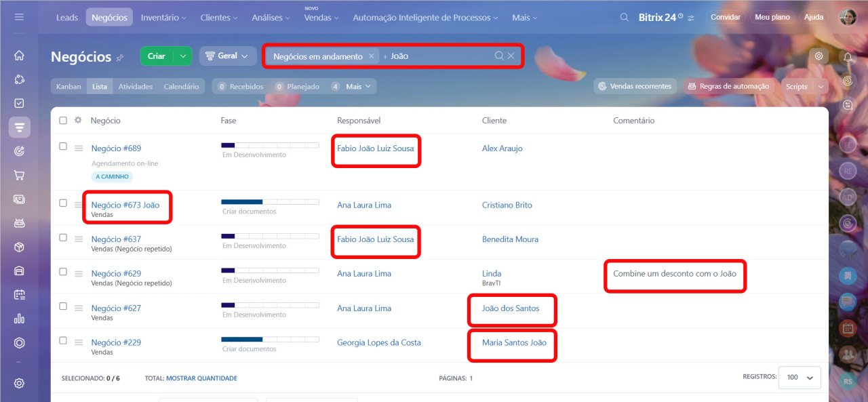Open list settings gear near the filter

click(818, 56)
